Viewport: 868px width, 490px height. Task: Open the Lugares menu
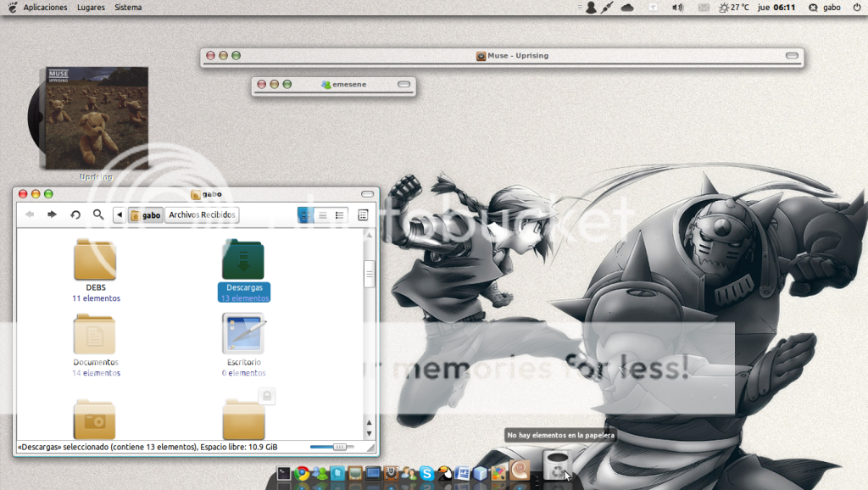coord(91,8)
